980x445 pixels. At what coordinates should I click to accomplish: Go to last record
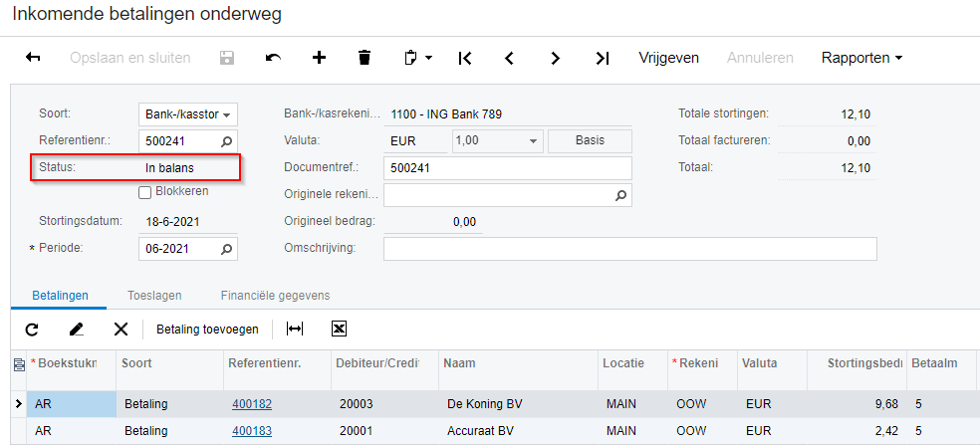tap(602, 58)
